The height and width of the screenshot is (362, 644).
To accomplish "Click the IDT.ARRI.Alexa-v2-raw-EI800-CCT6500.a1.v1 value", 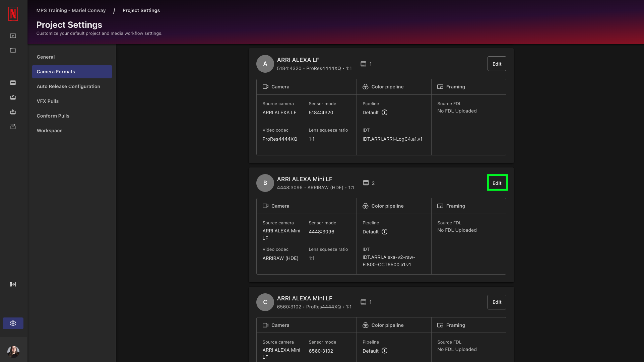I will [x=389, y=261].
